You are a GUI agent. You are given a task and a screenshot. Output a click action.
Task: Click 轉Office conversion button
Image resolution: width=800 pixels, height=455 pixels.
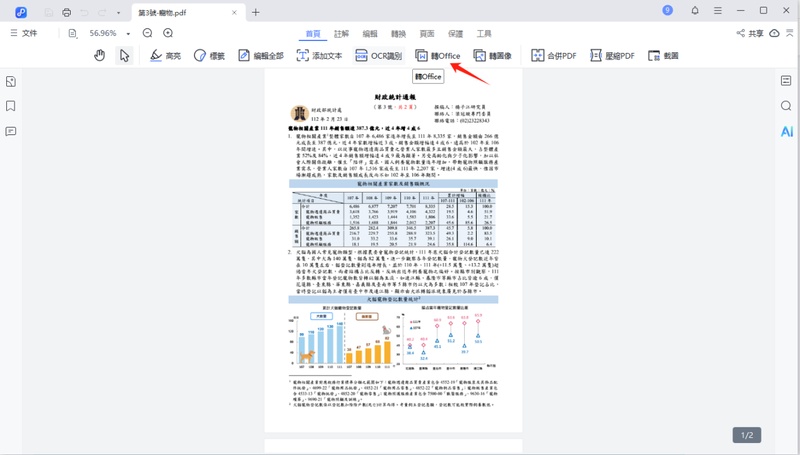click(x=438, y=55)
